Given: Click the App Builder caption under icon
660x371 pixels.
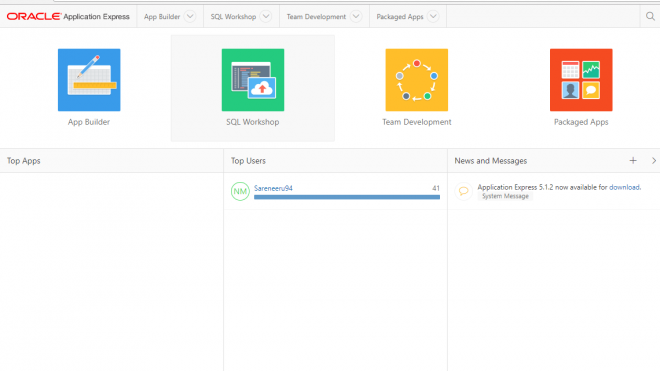Looking at the screenshot, I should coord(89,122).
